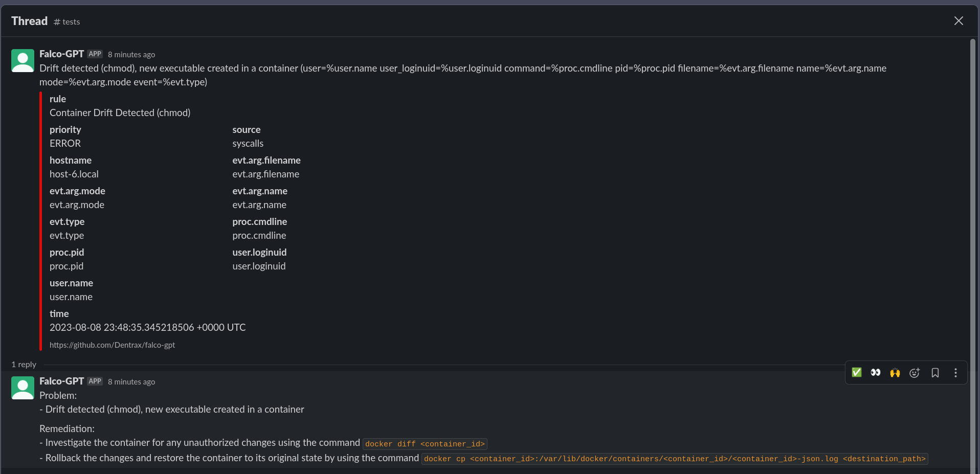Click the '1 reply' label
The height and width of the screenshot is (474, 980).
[x=24, y=365]
